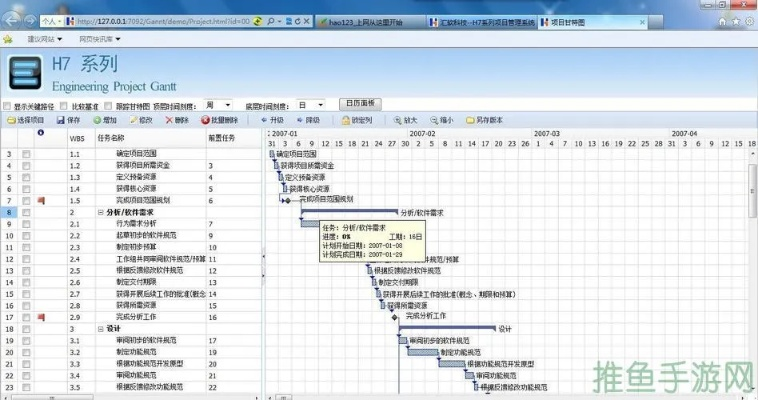This screenshot has height=400, width=758.
Task: Check the row checkbox for task 1.1
Action: coord(27,155)
